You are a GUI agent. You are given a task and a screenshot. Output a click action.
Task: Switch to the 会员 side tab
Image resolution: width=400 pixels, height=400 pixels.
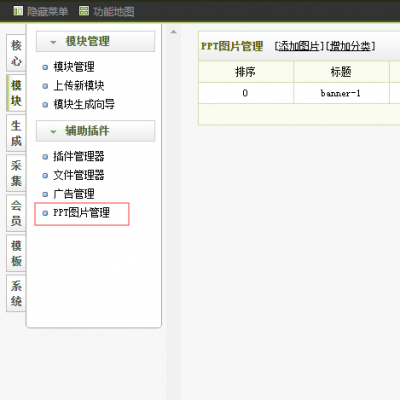point(16,213)
